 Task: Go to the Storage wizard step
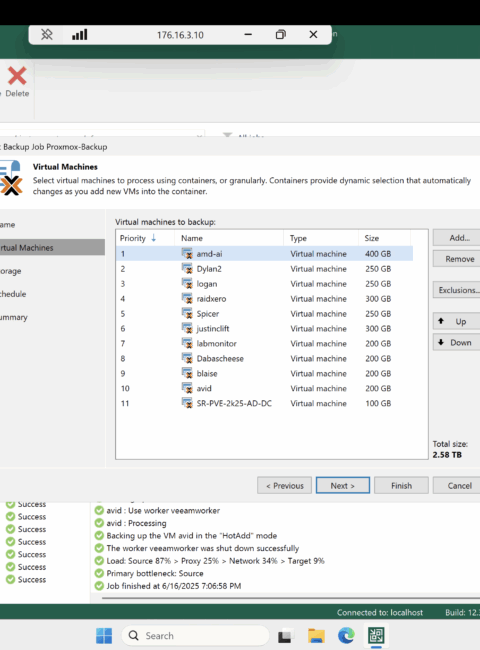click(52, 271)
